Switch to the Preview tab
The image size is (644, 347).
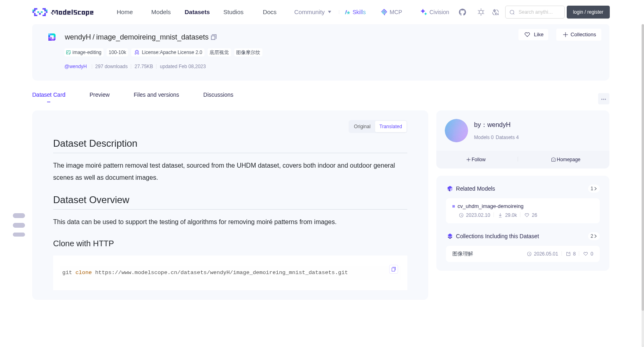pos(99,95)
